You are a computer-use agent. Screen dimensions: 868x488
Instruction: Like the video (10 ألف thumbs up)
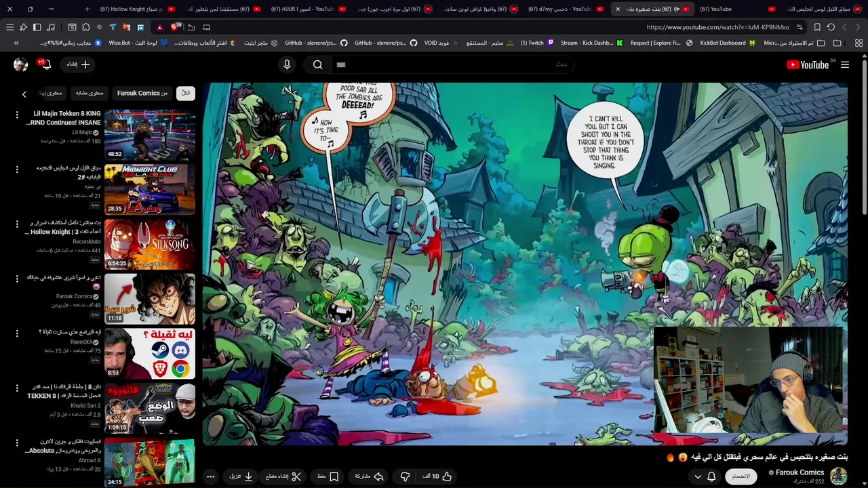coord(437,476)
